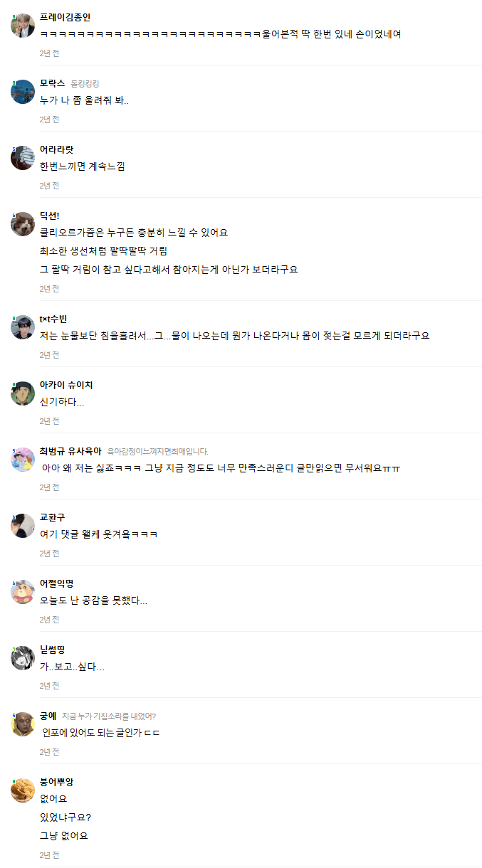Screen dimensions: 482x868
Task: Open the 모락스 username link
Action: [x=52, y=83]
